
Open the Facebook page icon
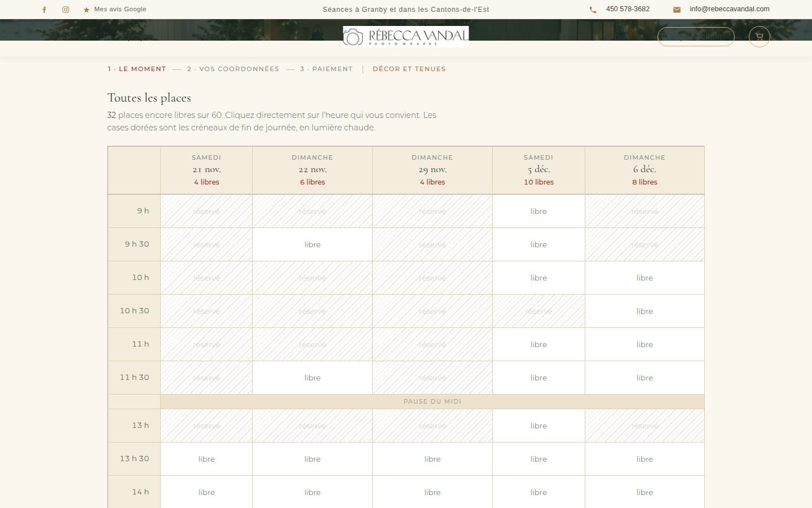[44, 10]
